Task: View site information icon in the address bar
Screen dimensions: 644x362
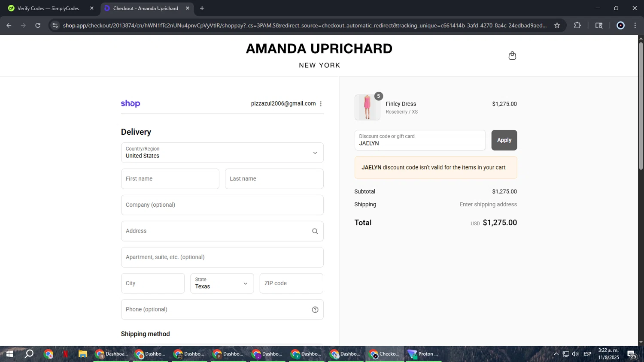Action: tap(55, 25)
